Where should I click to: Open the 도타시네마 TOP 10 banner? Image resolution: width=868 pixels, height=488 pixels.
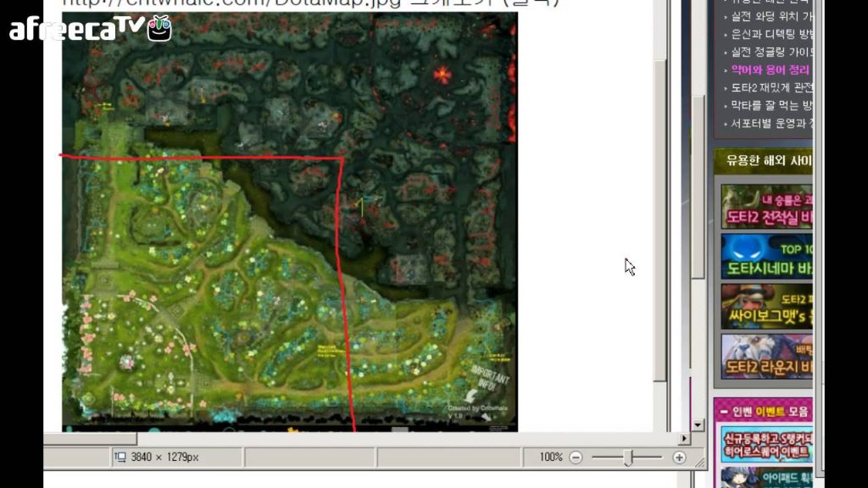(x=766, y=256)
